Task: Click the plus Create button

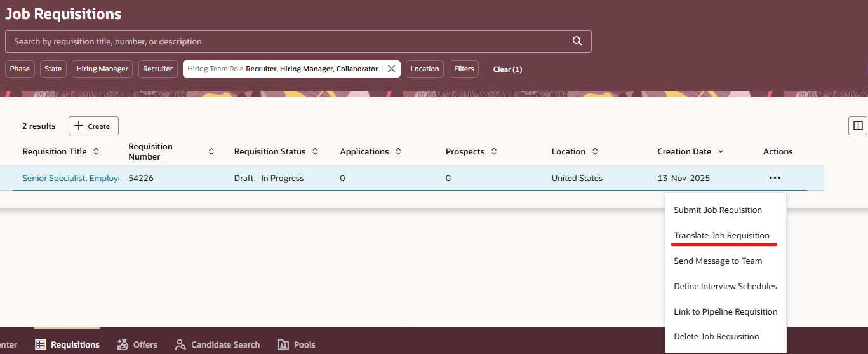Action: coord(93,126)
